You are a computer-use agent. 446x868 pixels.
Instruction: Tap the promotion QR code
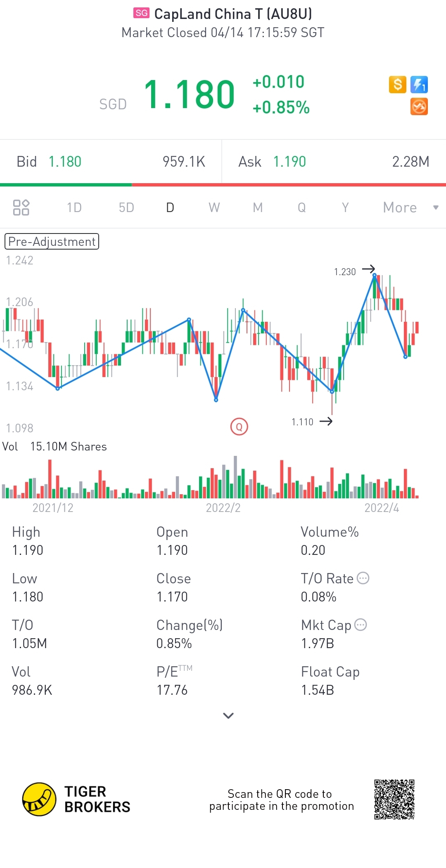point(394,799)
